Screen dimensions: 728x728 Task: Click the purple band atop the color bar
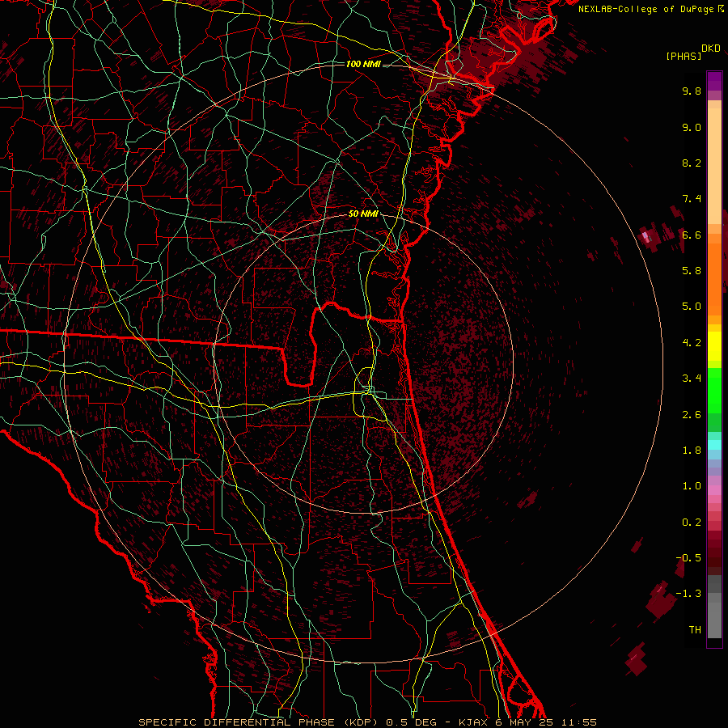pyautogui.click(x=714, y=81)
